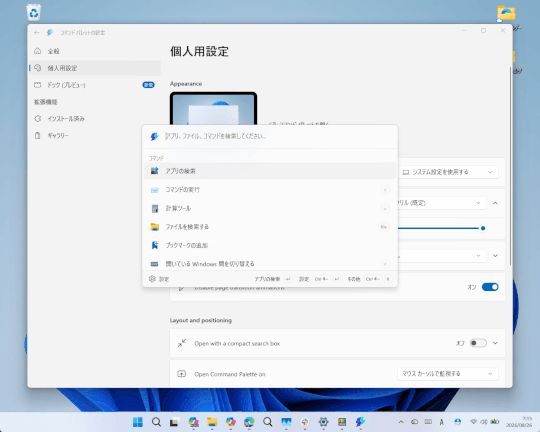Open the Recycle Bin on the desktop
The image size is (540, 432).
(x=33, y=12)
